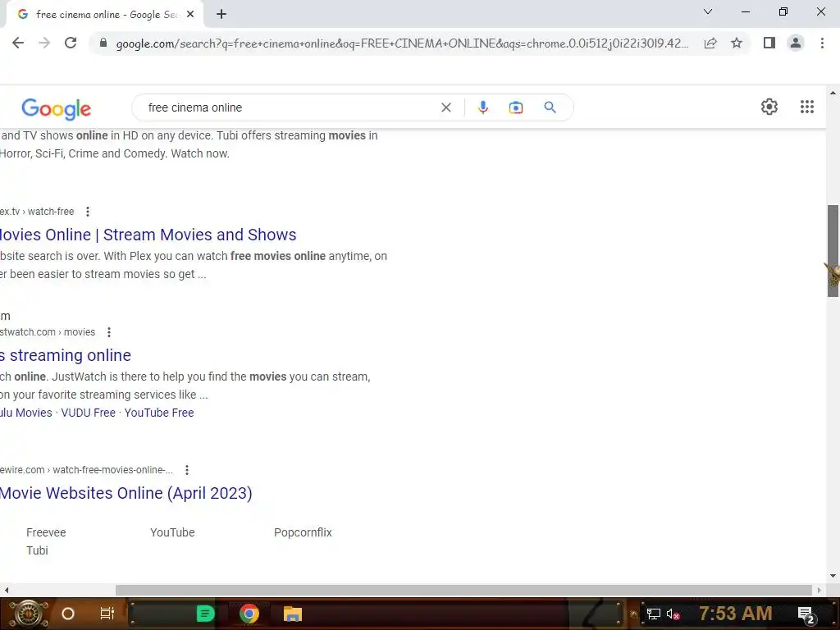Open options for justwatch.com movies result
Image resolution: width=840 pixels, height=630 pixels.
coord(109,332)
